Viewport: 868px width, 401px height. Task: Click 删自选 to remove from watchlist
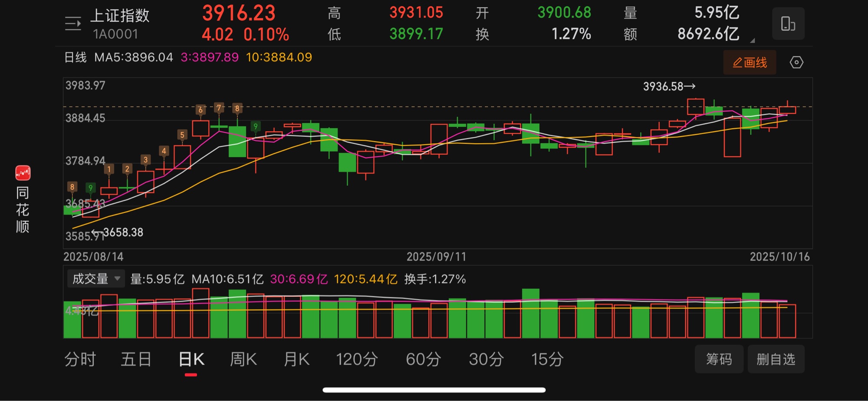776,359
